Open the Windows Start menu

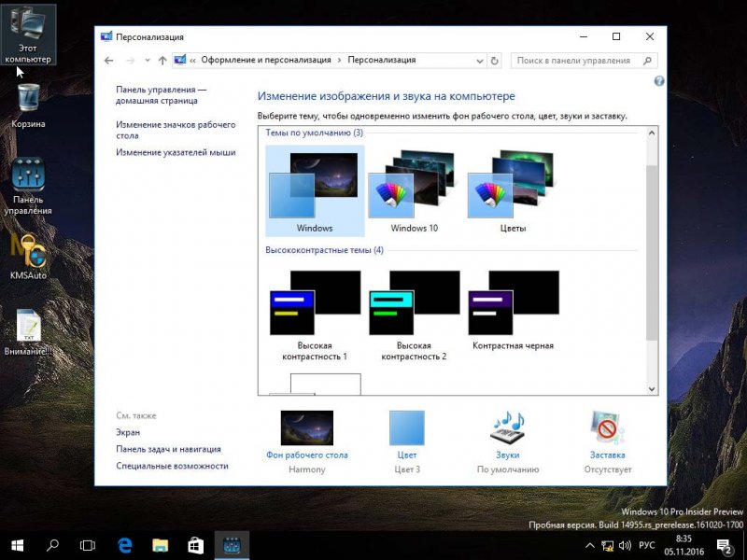coord(17,545)
